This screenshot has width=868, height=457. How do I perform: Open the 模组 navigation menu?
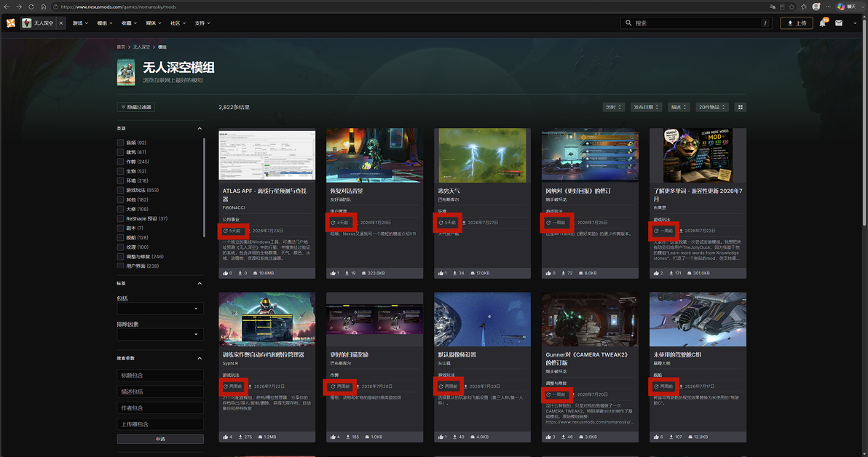tap(105, 23)
